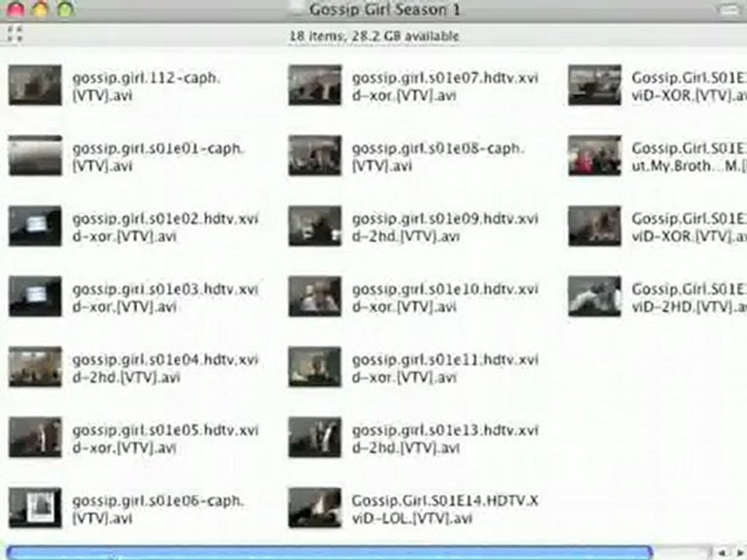
Task: Click file name Gossip.Girl.S01E14.HDTV.XviD-LOL.[VTV].avi
Action: (x=445, y=509)
